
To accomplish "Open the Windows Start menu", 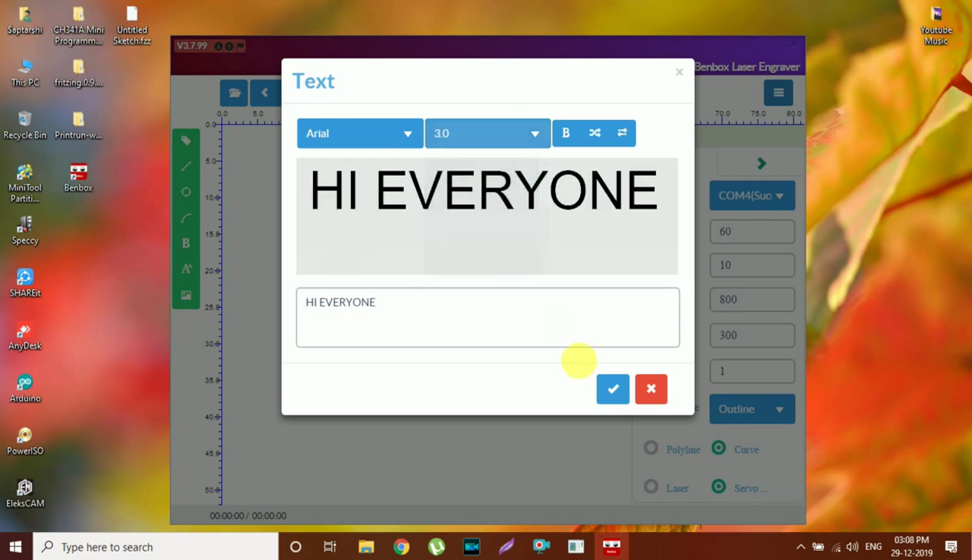I will (x=16, y=546).
